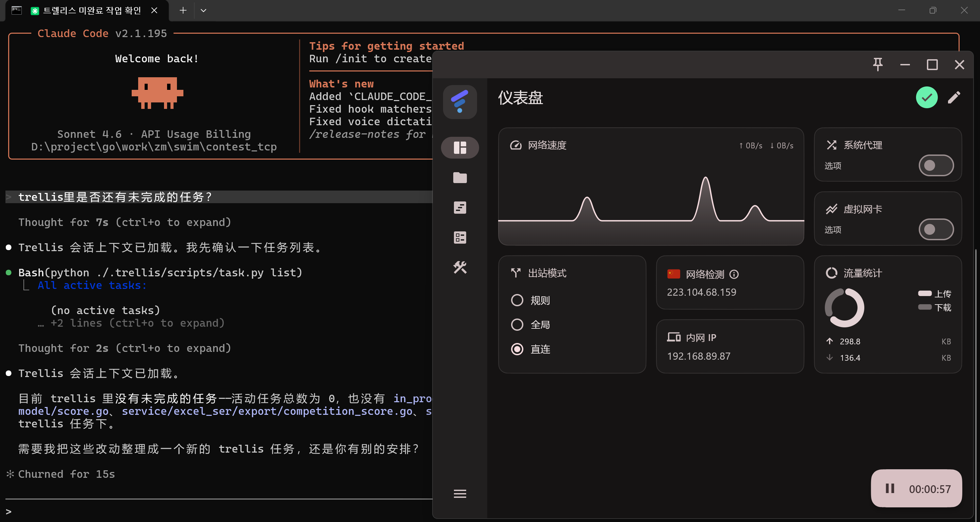Pin the dashboard window on top
This screenshot has width=980, height=522.
(x=877, y=65)
